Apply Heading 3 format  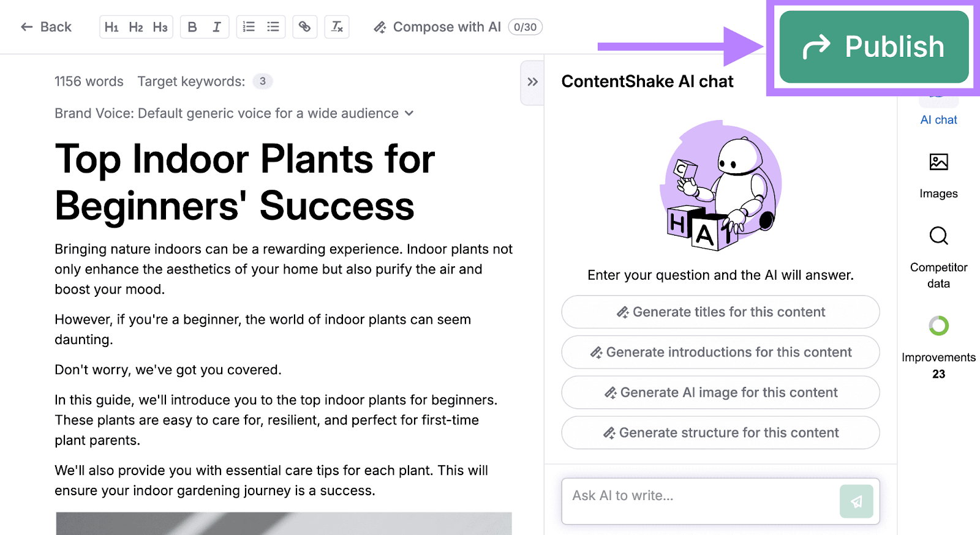click(x=160, y=27)
